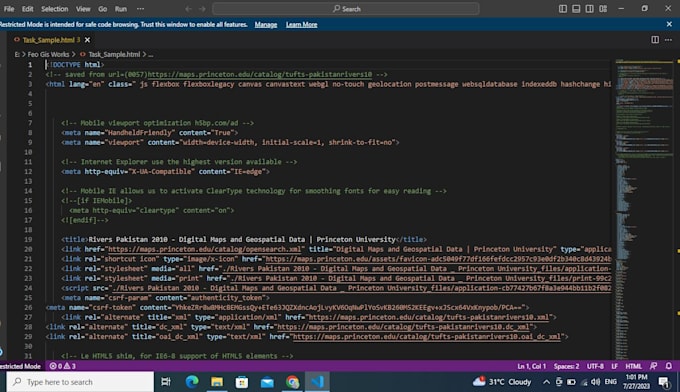Click Learn More in the Restricted Mode banner
This screenshot has height=392, width=680.
(x=301, y=25)
